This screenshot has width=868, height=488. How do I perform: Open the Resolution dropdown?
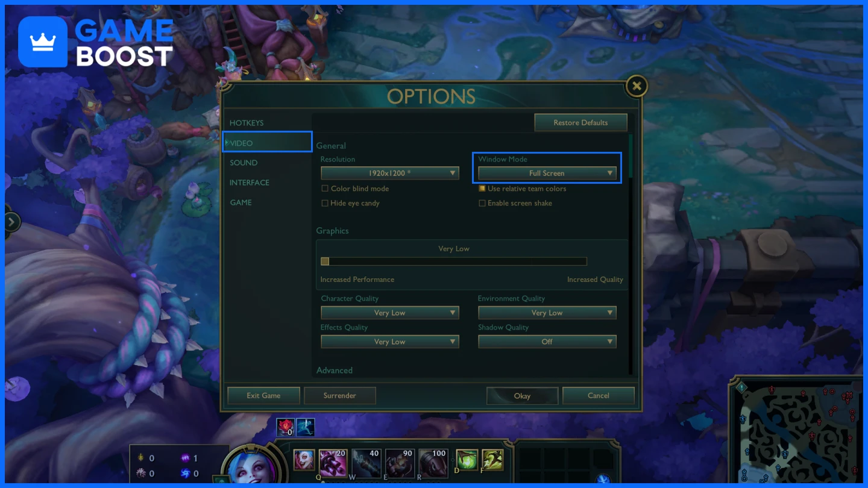tap(390, 174)
